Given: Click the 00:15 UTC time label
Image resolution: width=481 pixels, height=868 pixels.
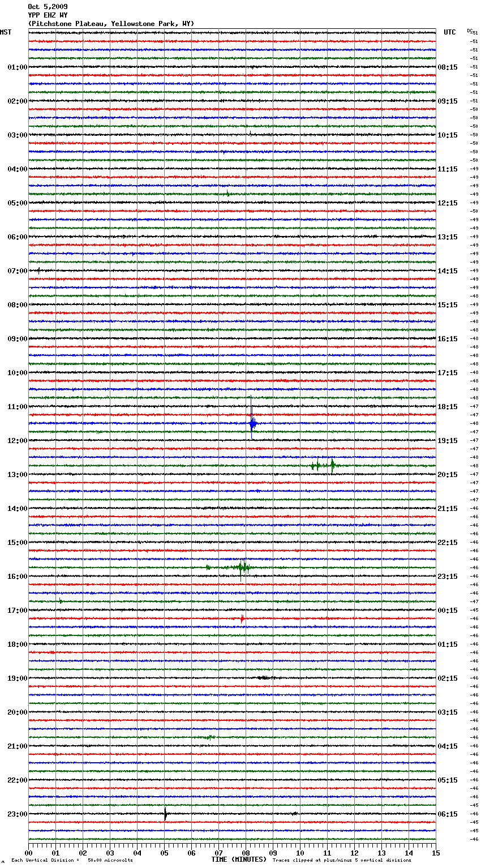Looking at the screenshot, I should (x=448, y=611).
